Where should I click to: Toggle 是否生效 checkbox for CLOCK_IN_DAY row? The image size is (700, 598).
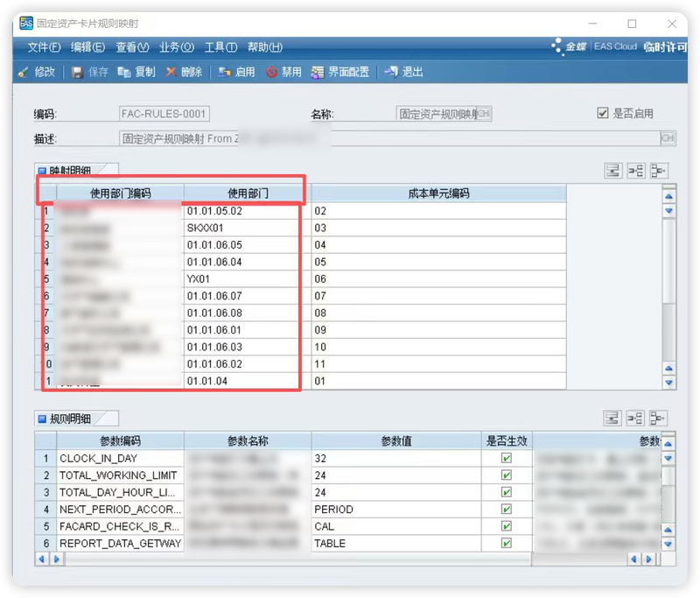pyautogui.click(x=507, y=458)
